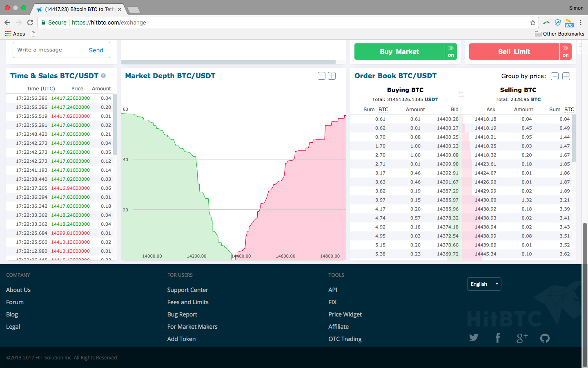The height and width of the screenshot is (368, 588).
Task: Click the browser forward arrow
Action: coord(19,22)
